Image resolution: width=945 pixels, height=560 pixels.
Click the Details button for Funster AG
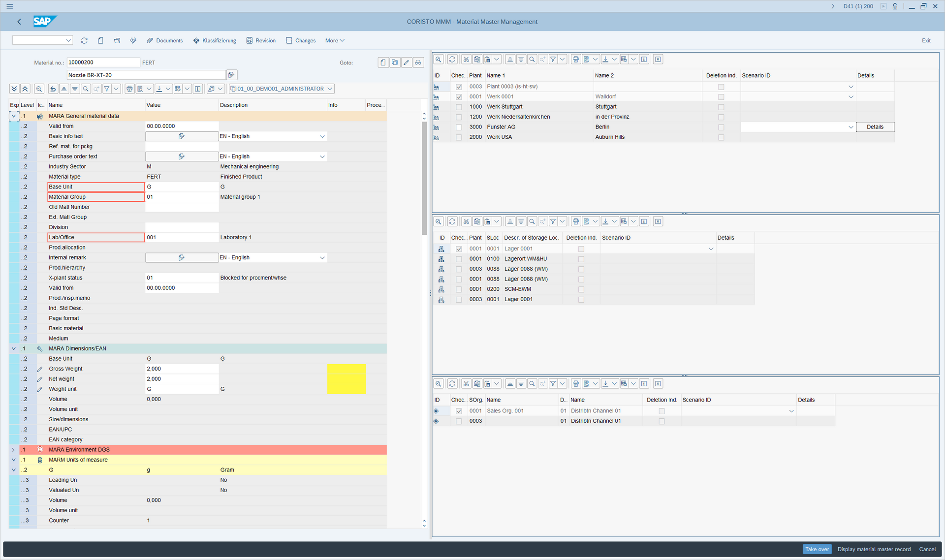click(875, 127)
